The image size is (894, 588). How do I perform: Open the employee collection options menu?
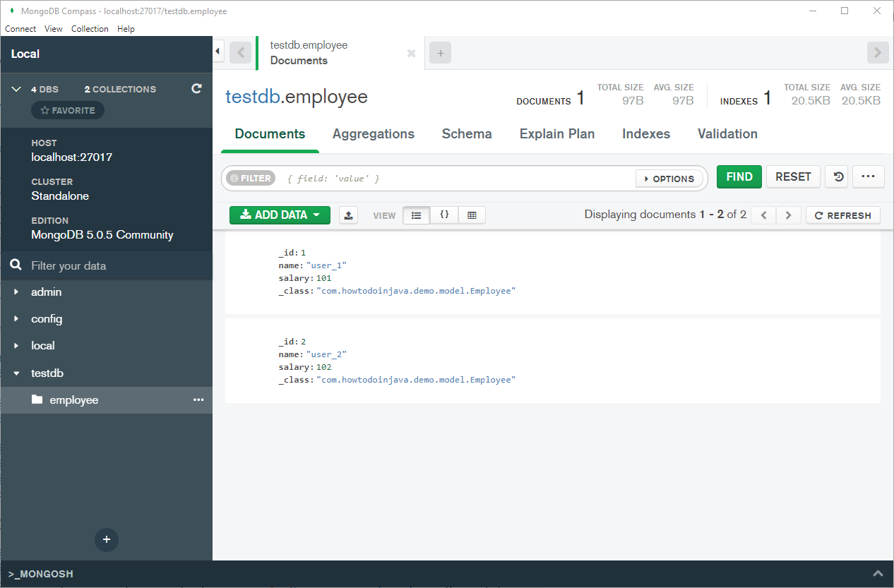[x=198, y=400]
